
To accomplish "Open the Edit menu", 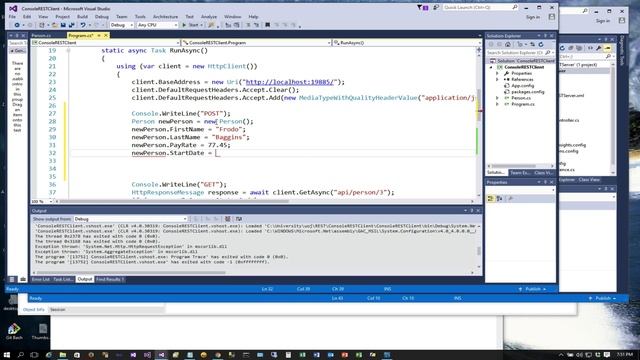I will coord(27,17).
